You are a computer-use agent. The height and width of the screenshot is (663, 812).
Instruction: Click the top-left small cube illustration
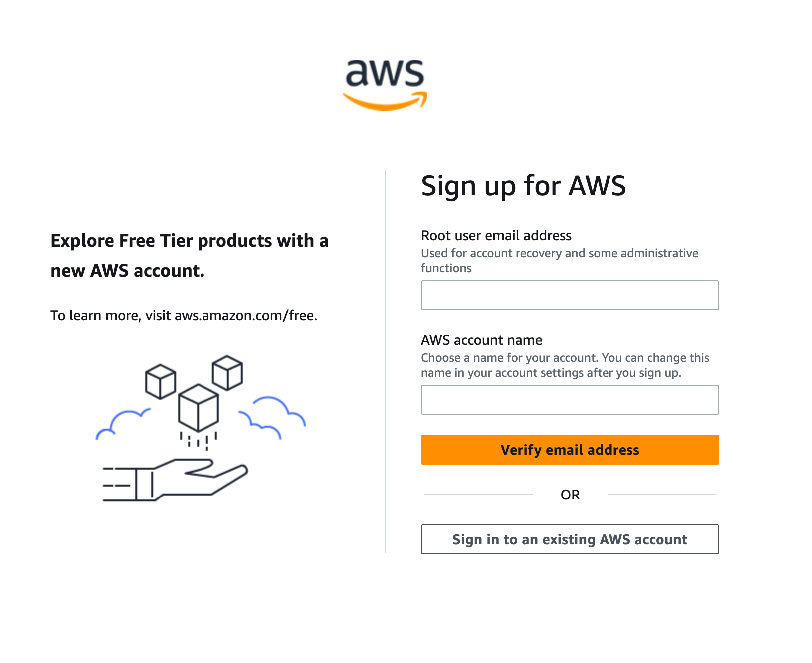(161, 382)
